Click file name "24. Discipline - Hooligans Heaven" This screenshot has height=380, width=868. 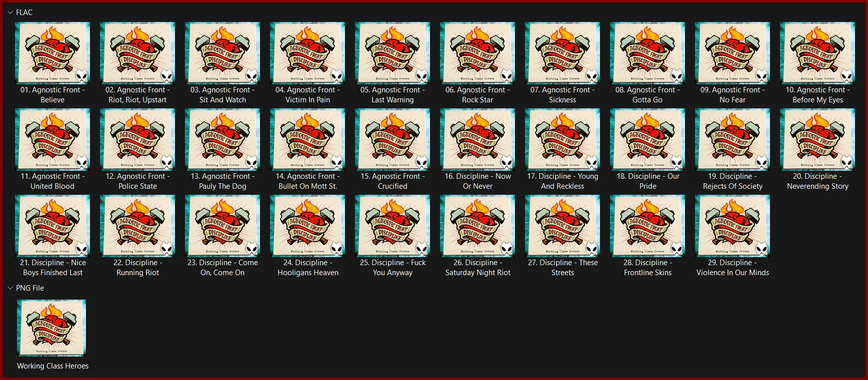[307, 268]
